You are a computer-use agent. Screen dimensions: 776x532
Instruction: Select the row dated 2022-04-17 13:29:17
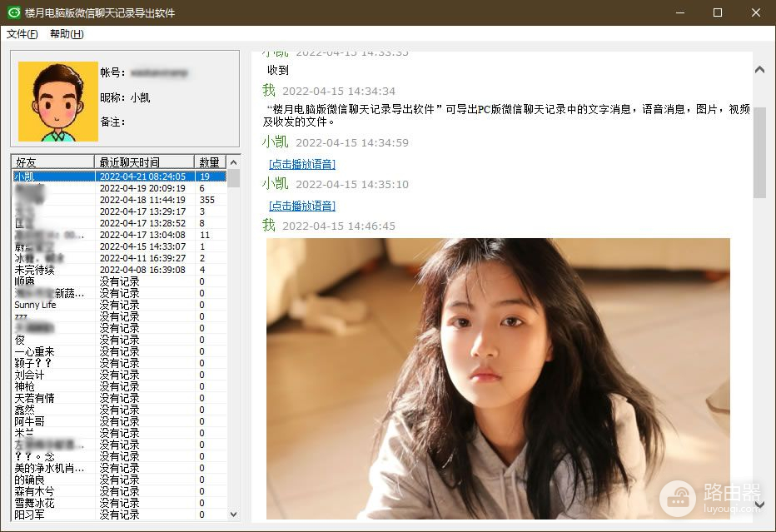(119, 211)
